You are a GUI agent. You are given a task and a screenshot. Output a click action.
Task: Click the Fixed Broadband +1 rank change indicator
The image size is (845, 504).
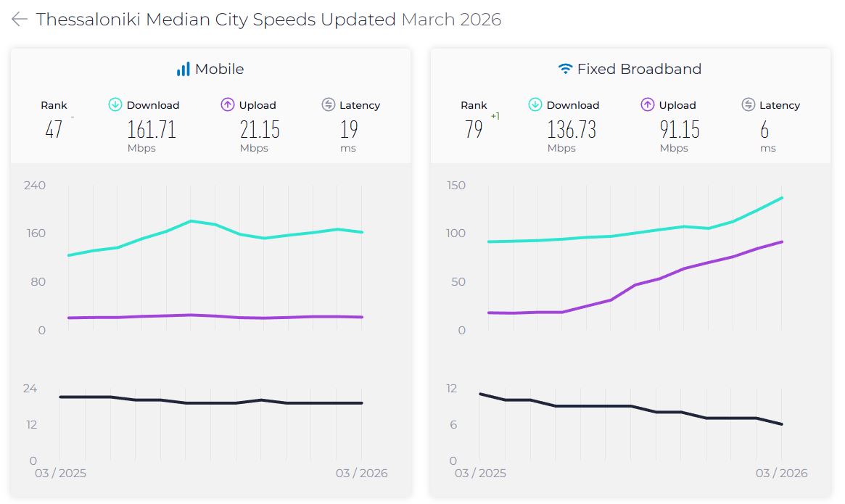495,116
